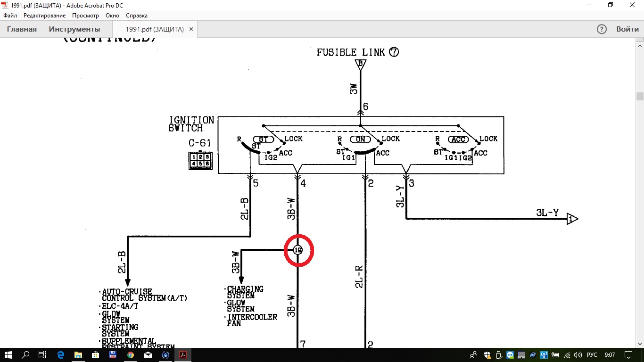Image resolution: width=644 pixels, height=362 pixels.
Task: Open File Explorer from the taskbar
Action: point(78,355)
